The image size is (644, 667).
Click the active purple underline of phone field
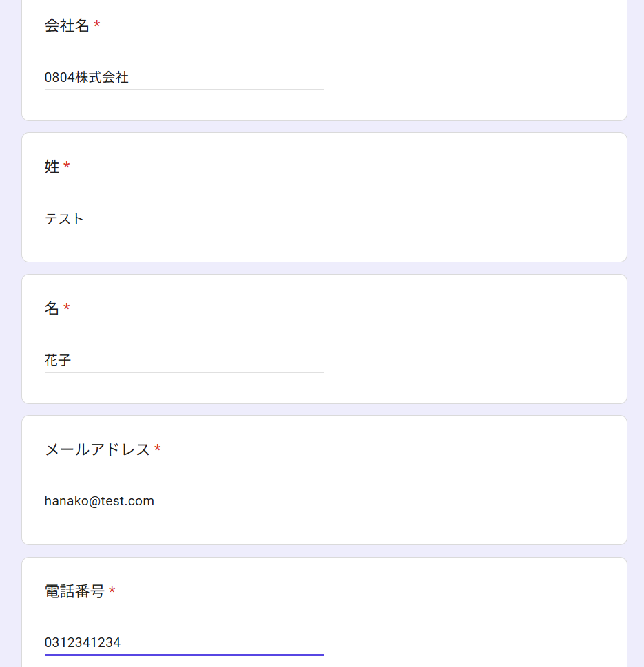click(185, 655)
